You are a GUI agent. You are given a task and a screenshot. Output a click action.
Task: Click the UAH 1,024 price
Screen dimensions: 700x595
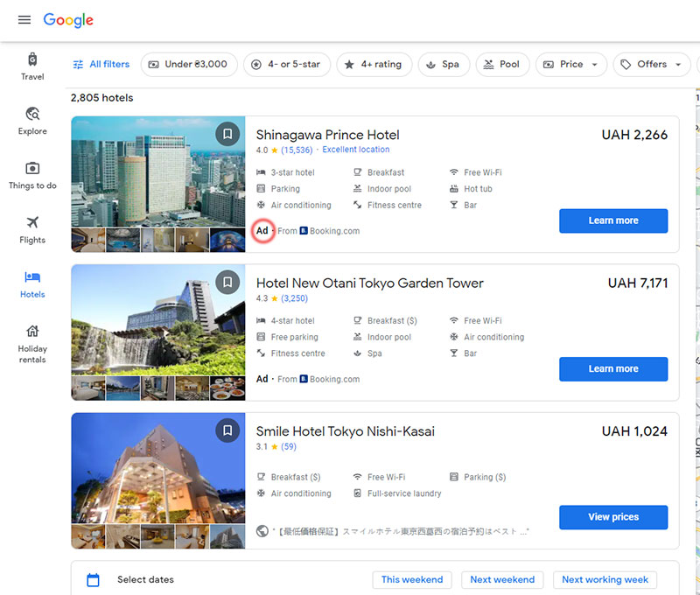click(634, 431)
